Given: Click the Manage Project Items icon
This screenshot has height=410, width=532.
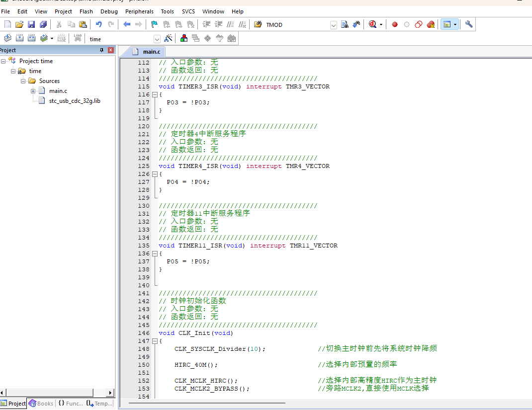Looking at the screenshot, I should [184, 38].
